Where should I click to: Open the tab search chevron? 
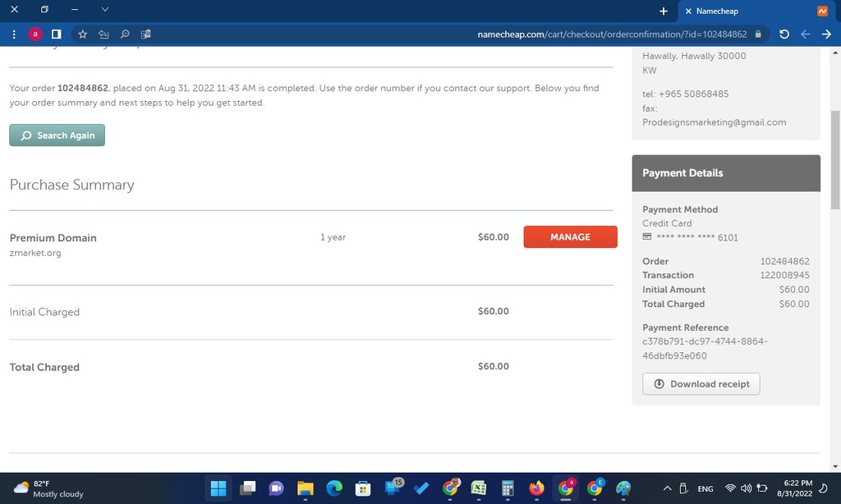(105, 10)
